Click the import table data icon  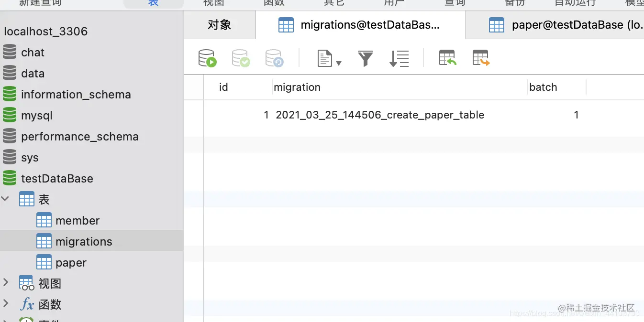[x=448, y=58]
